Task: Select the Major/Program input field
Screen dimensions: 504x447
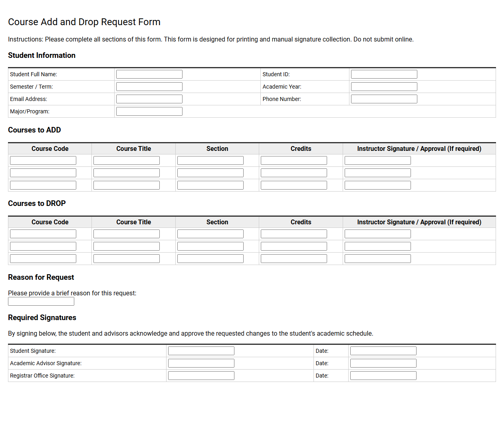Action: pyautogui.click(x=149, y=111)
